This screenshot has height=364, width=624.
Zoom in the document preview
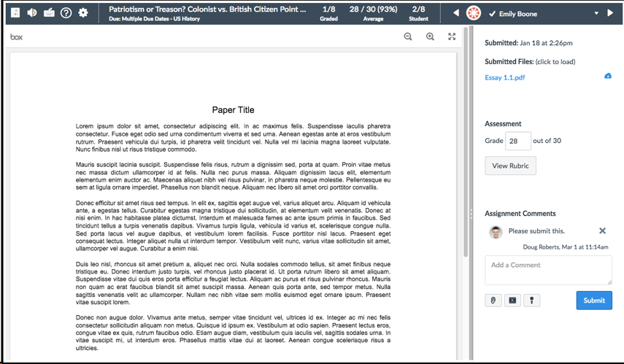point(430,36)
